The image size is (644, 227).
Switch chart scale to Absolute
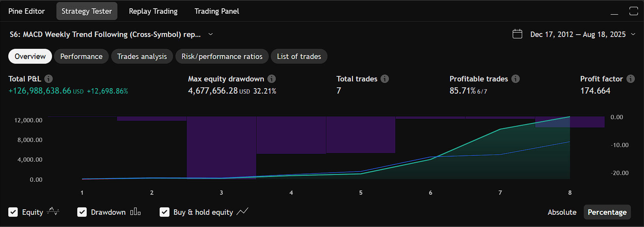[x=562, y=212]
